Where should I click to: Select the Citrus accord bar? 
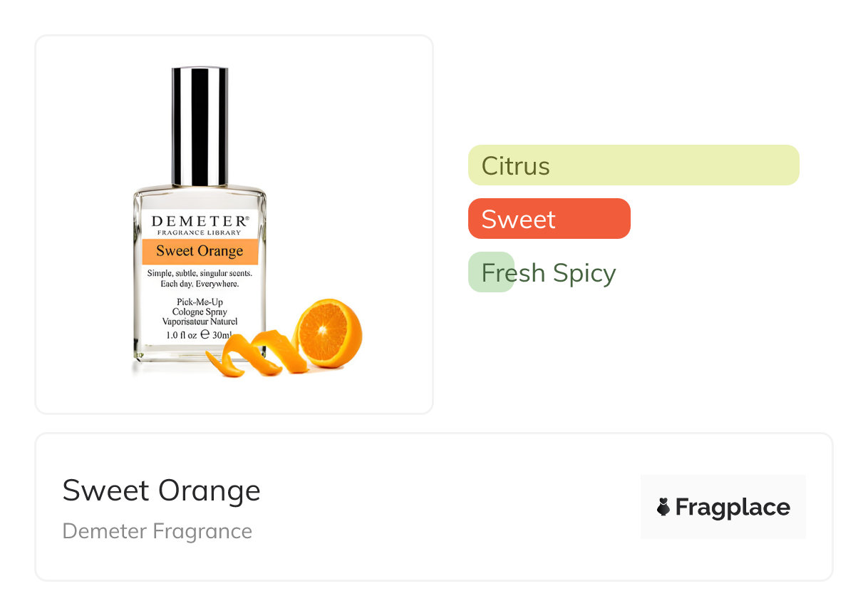point(634,165)
